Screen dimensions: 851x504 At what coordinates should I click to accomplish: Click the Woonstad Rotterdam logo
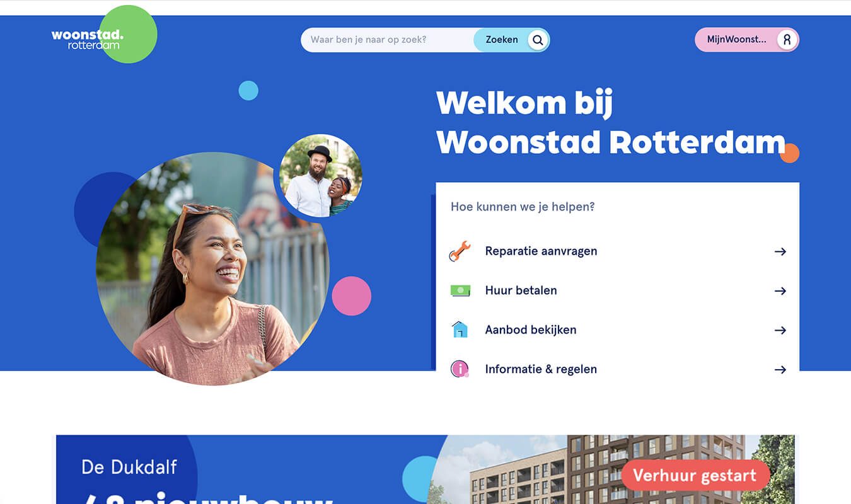pos(88,38)
